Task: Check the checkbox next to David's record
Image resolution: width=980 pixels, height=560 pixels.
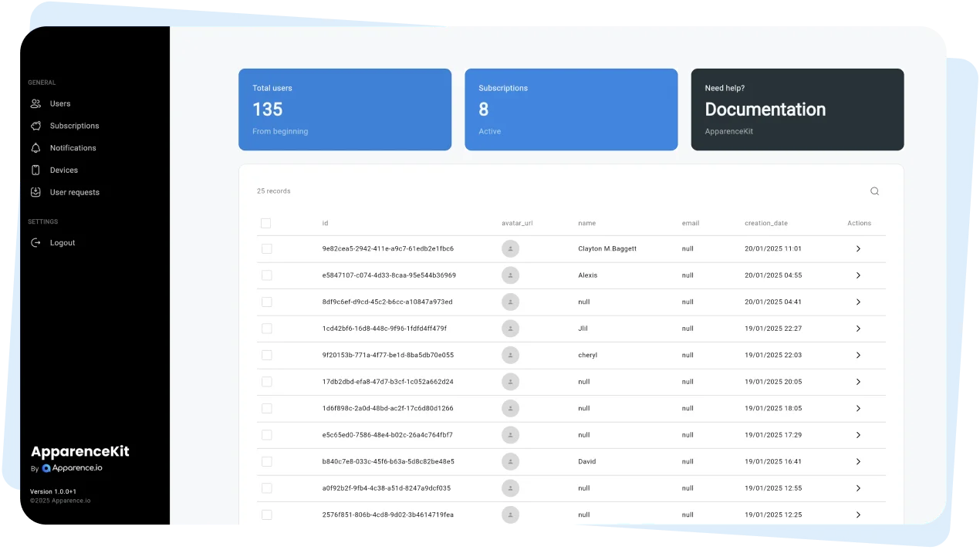Action: pos(266,461)
